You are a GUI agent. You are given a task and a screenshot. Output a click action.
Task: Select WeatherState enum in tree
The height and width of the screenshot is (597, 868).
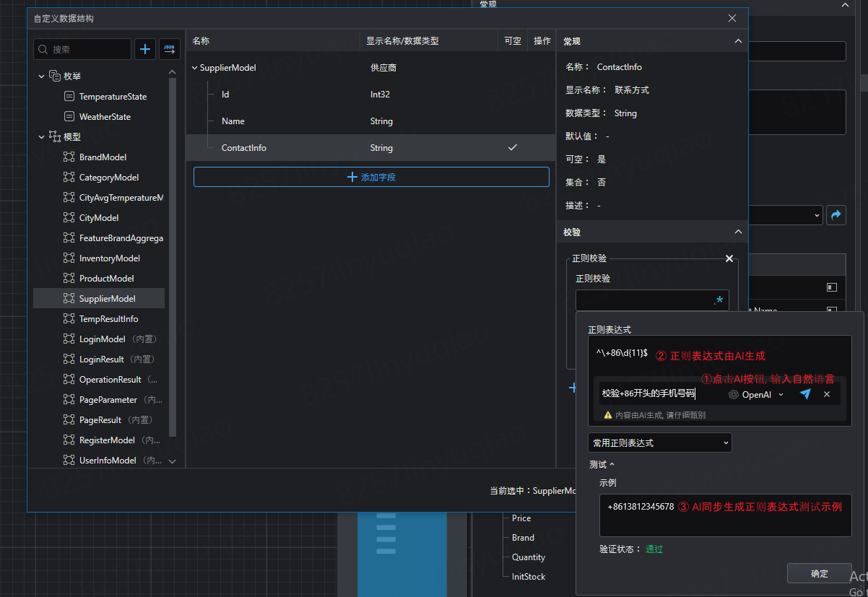pyautogui.click(x=105, y=117)
